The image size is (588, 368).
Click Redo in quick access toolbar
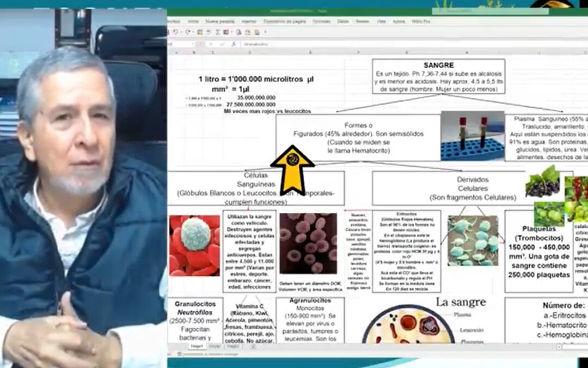click(x=188, y=32)
